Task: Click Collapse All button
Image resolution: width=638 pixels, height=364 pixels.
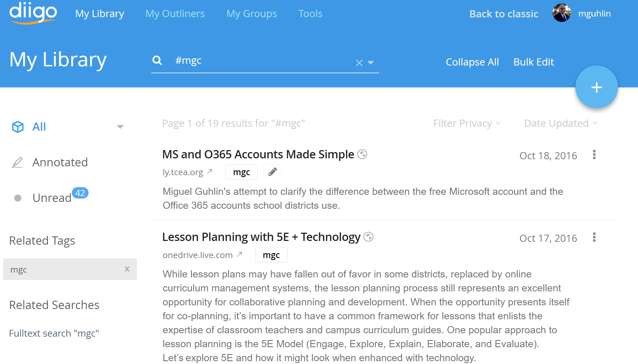Action: click(x=472, y=62)
